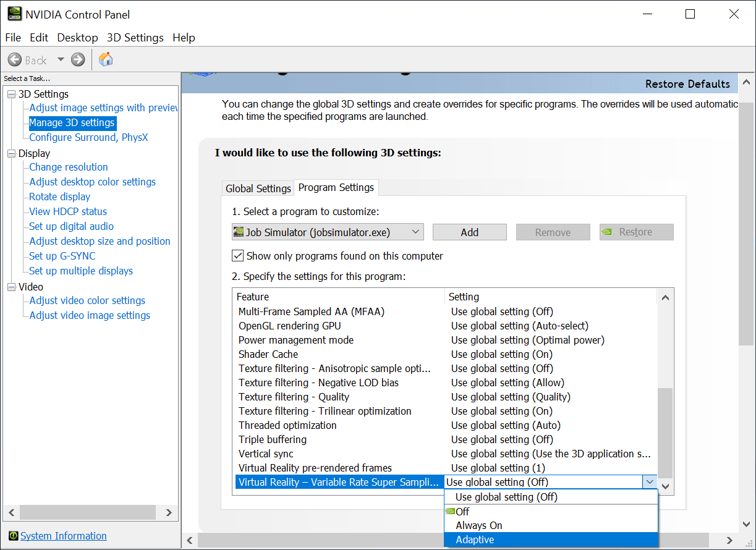Open the System Information link
This screenshot has width=756, height=550.
pyautogui.click(x=64, y=536)
